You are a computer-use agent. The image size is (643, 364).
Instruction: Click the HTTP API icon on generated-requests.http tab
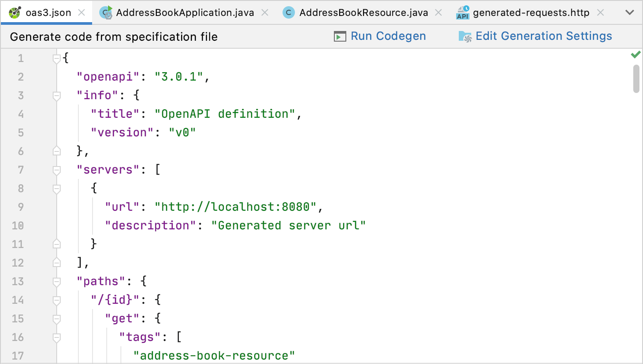coord(463,12)
